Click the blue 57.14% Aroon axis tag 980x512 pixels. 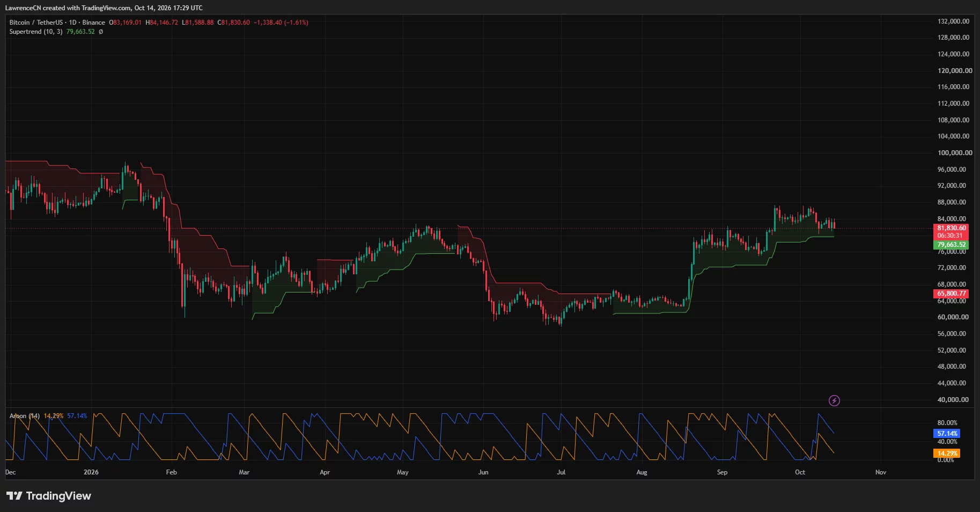click(x=947, y=434)
